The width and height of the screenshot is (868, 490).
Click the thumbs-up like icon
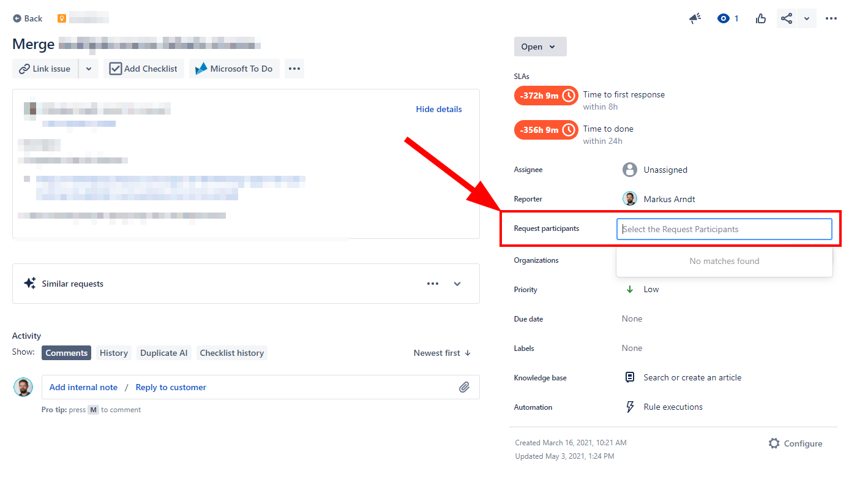click(x=760, y=18)
